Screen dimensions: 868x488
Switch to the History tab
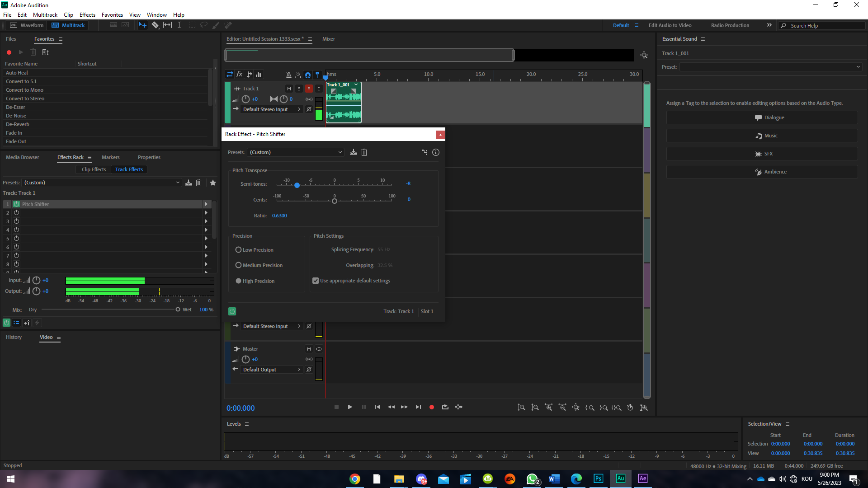coord(14,337)
